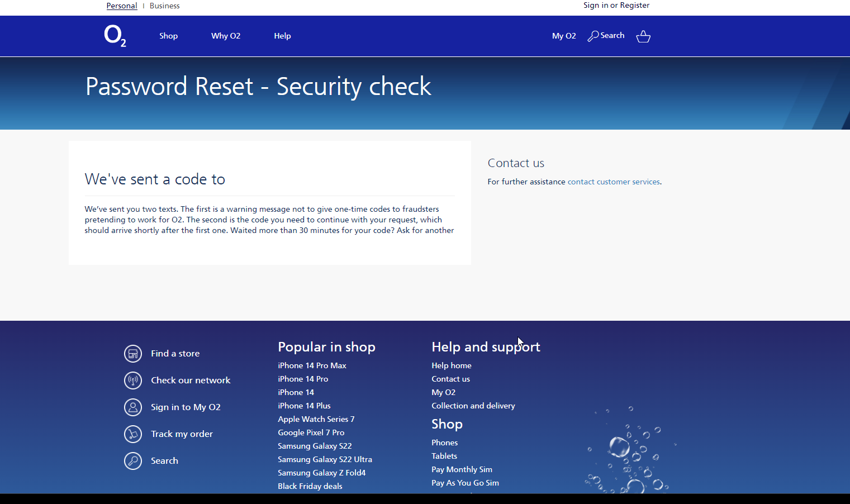
Task: Switch to the Business tab
Action: [165, 6]
